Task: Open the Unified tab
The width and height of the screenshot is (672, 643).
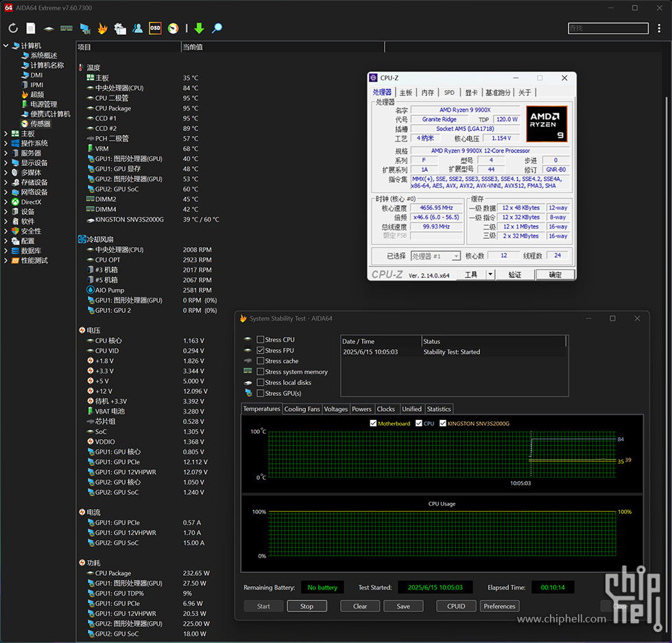Action: point(411,409)
